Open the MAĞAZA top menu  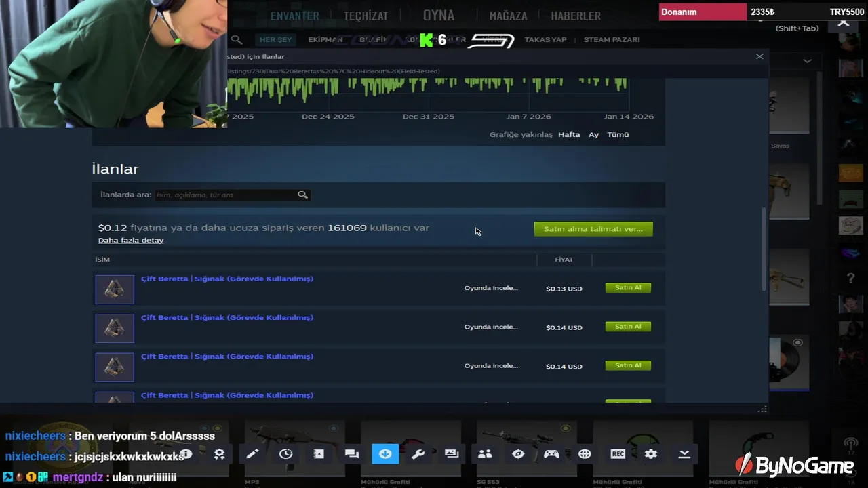(509, 16)
